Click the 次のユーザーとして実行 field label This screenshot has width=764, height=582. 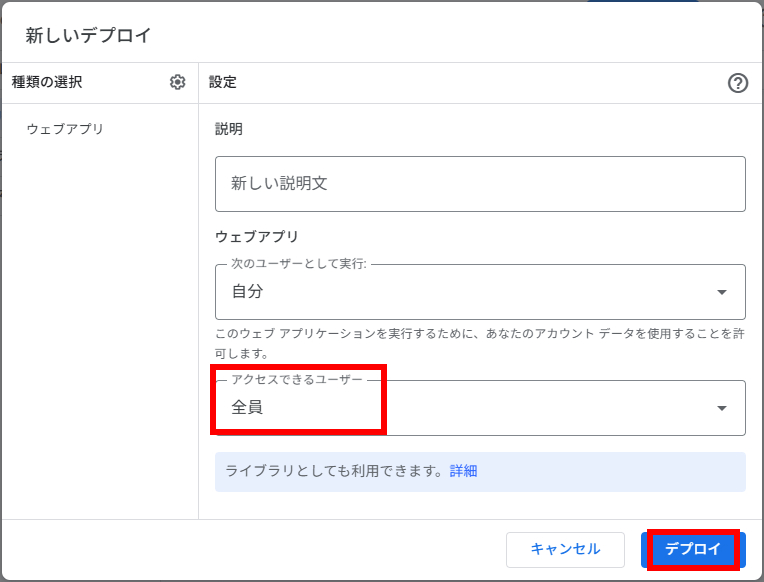click(x=299, y=264)
